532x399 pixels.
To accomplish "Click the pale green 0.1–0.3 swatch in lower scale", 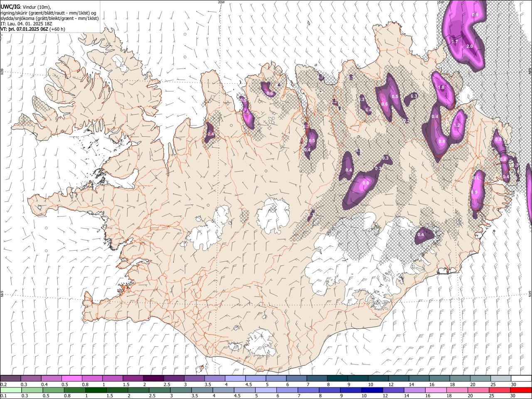I will (x=10, y=390).
